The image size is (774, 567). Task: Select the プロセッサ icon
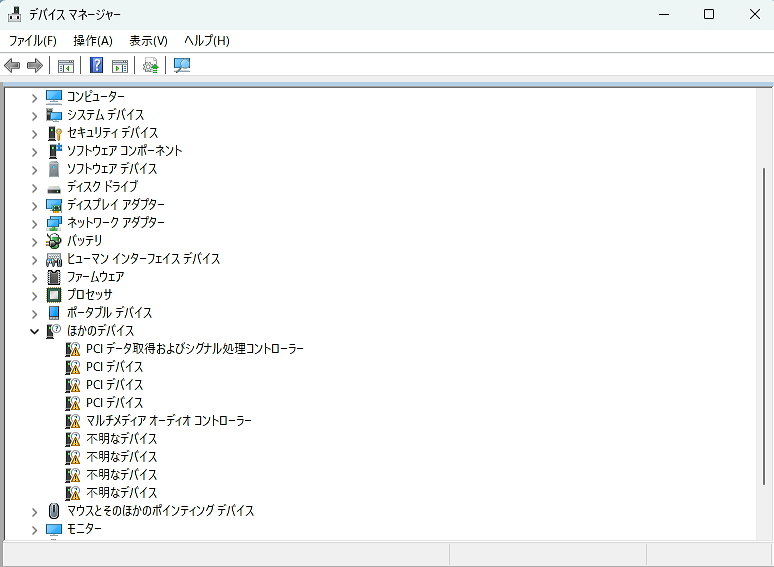tap(54, 295)
